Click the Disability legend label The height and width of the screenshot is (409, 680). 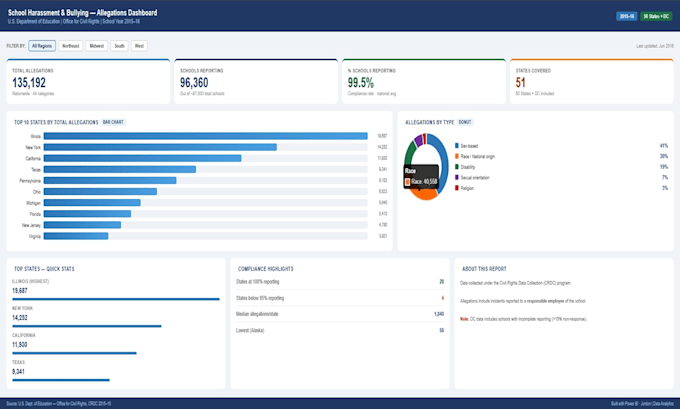[x=468, y=167]
